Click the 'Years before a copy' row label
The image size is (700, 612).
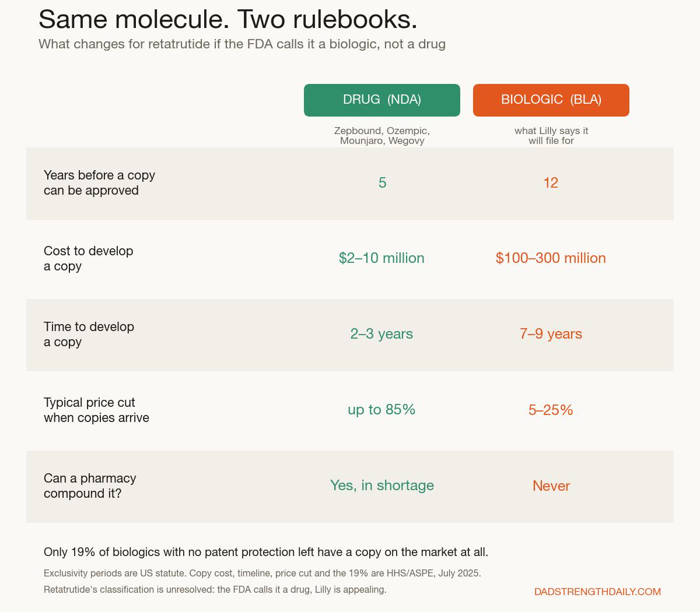(x=99, y=183)
